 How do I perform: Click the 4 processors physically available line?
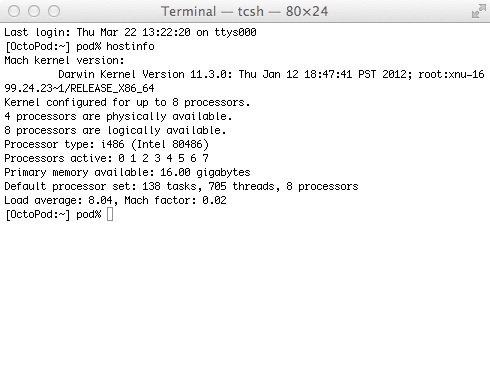(118, 116)
